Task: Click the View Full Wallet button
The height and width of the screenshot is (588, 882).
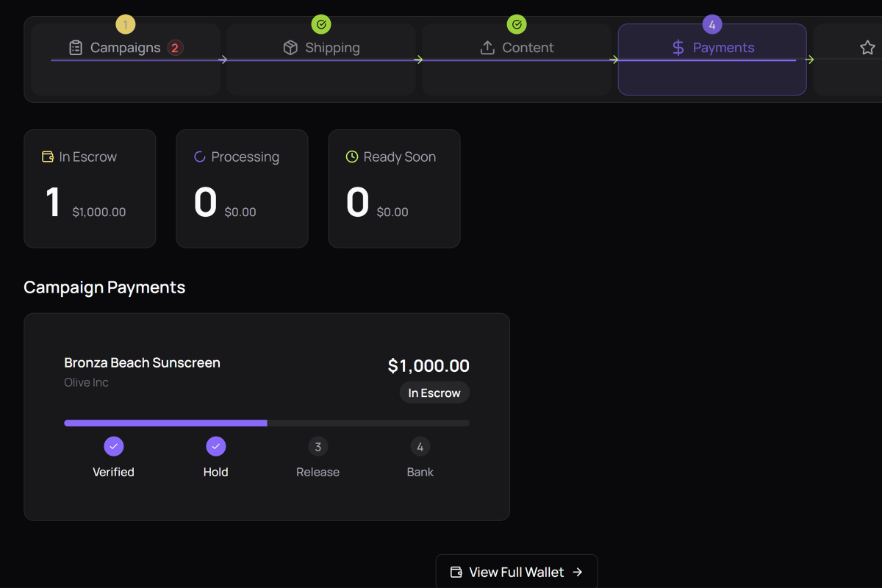Action: pos(517,572)
